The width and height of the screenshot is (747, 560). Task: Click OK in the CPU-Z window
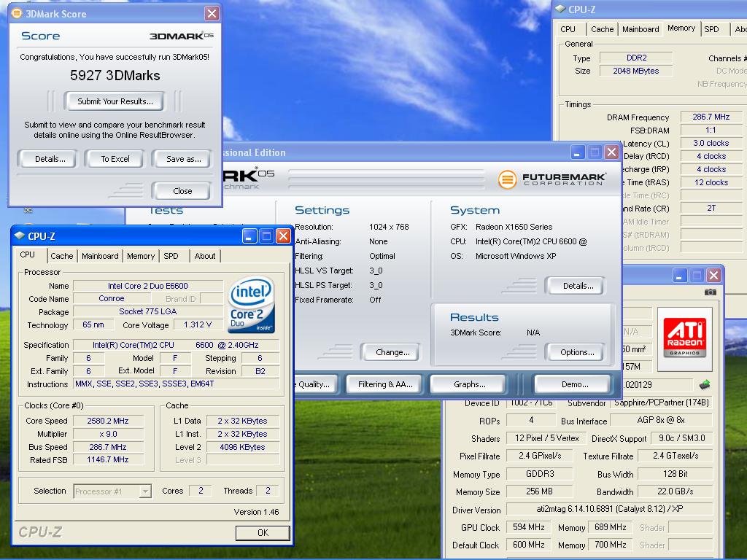click(263, 533)
